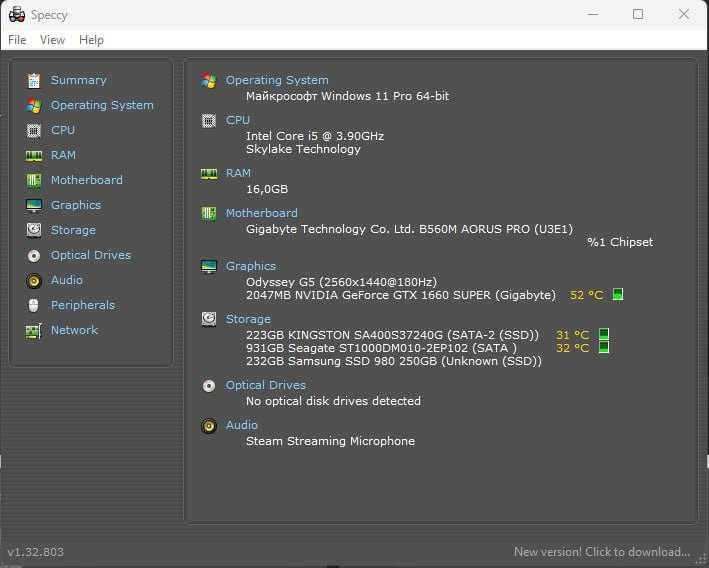Click 'Steam Streaming Microphone' text

pos(331,441)
